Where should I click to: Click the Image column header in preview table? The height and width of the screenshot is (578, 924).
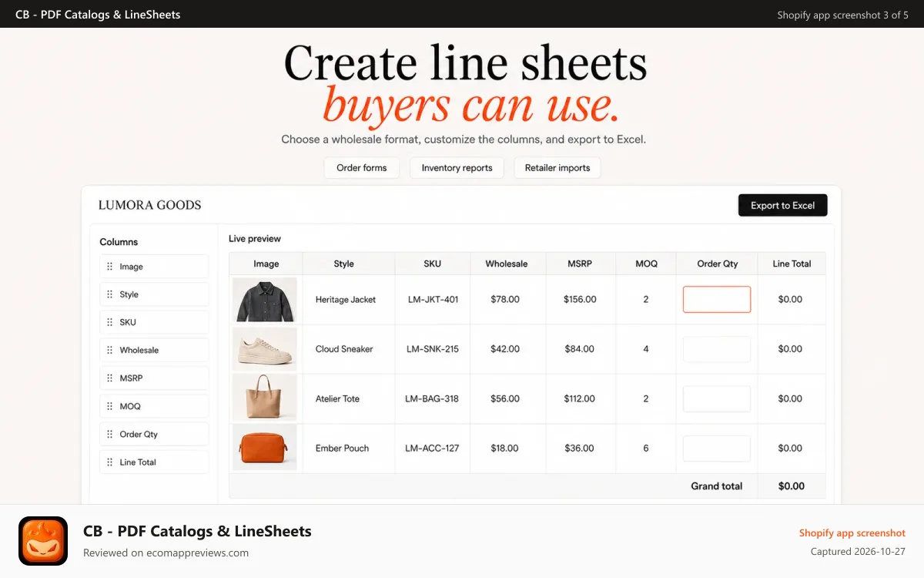pos(266,264)
